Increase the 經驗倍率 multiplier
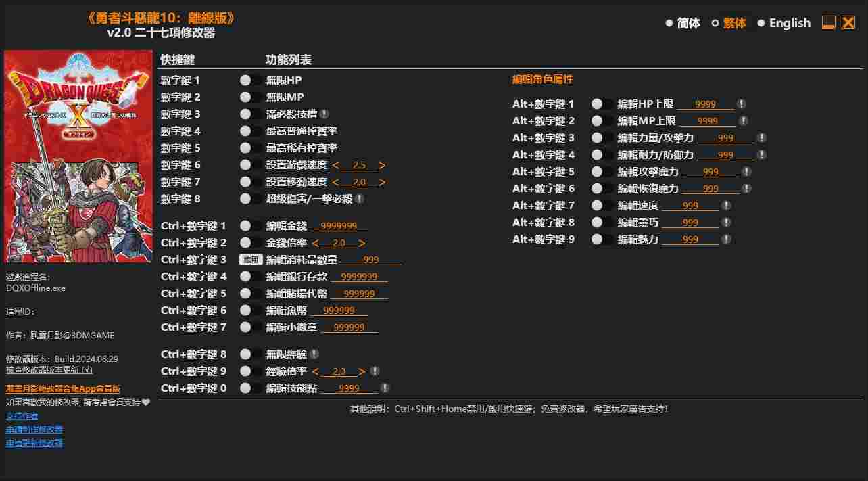 click(x=362, y=372)
